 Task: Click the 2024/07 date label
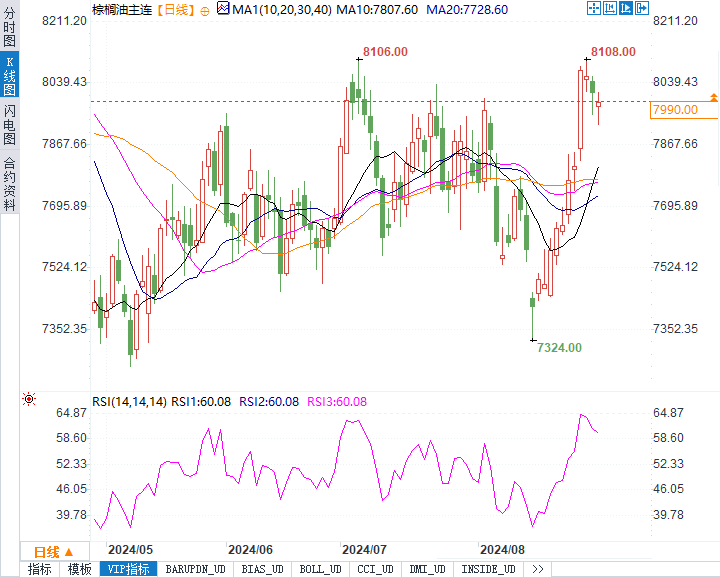(x=364, y=549)
